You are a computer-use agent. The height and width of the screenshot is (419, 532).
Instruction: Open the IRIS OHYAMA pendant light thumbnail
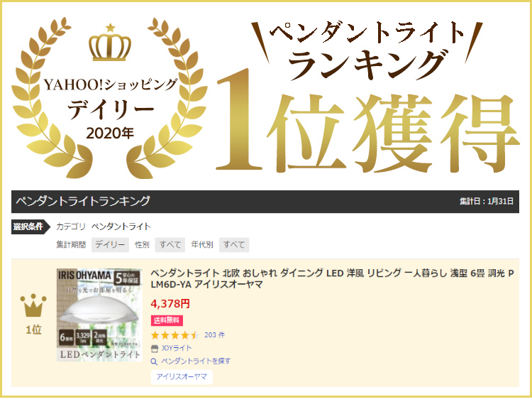tap(99, 315)
